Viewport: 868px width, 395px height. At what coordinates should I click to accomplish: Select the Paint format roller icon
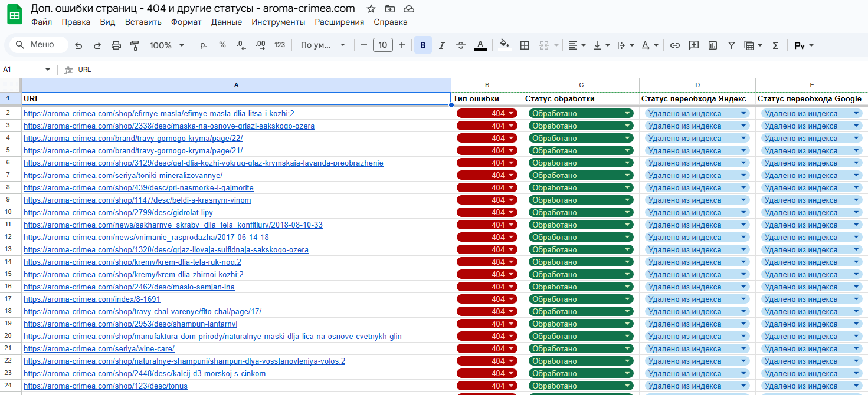click(x=135, y=45)
